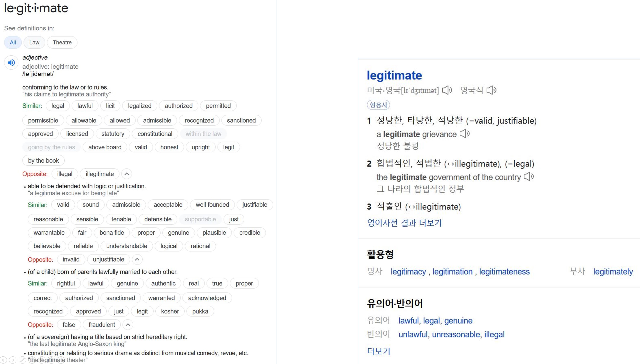Play Google pronunciation audio speaker icon

click(11, 62)
